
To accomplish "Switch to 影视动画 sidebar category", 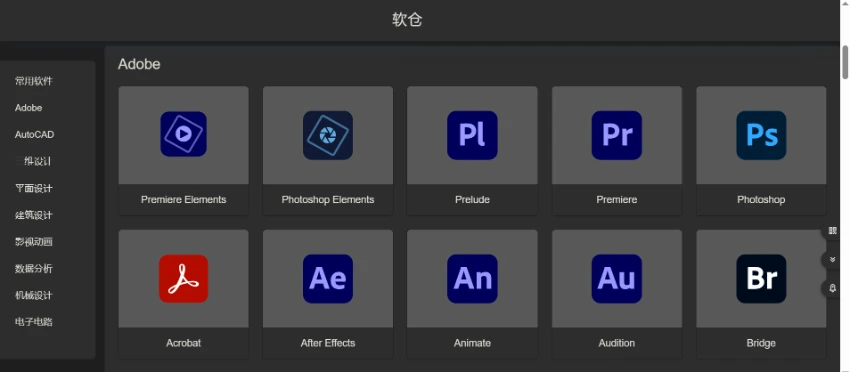I will click(34, 242).
